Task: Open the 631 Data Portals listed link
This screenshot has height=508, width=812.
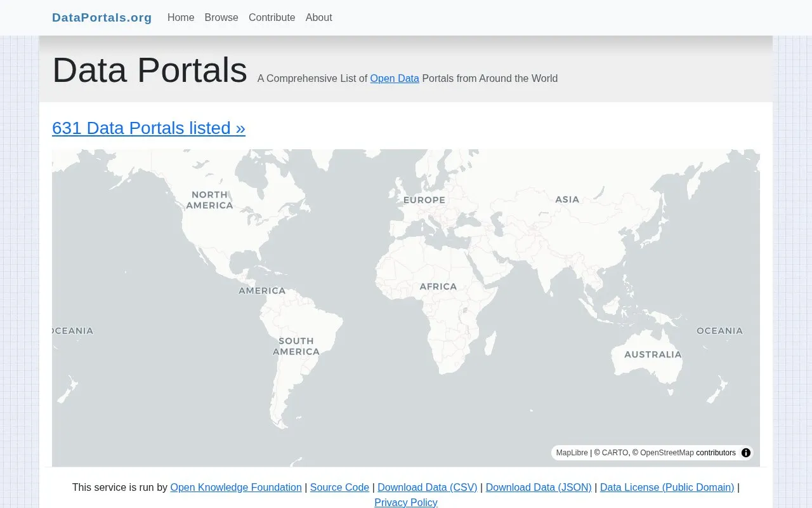Action: [x=148, y=128]
